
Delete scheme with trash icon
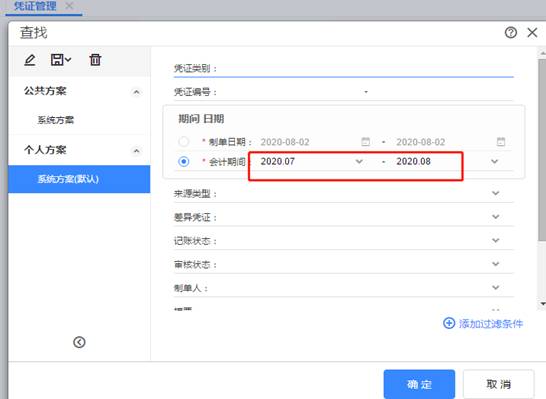(95, 60)
